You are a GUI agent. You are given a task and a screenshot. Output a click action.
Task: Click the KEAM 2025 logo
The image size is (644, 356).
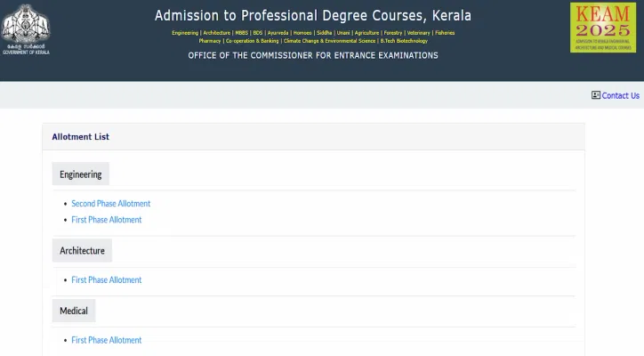point(602,27)
